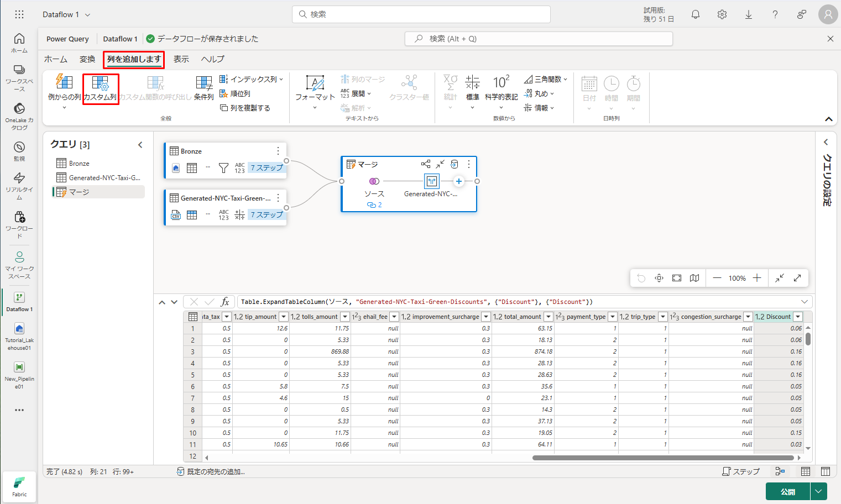Select the Bronze query in the query list

coord(79,164)
